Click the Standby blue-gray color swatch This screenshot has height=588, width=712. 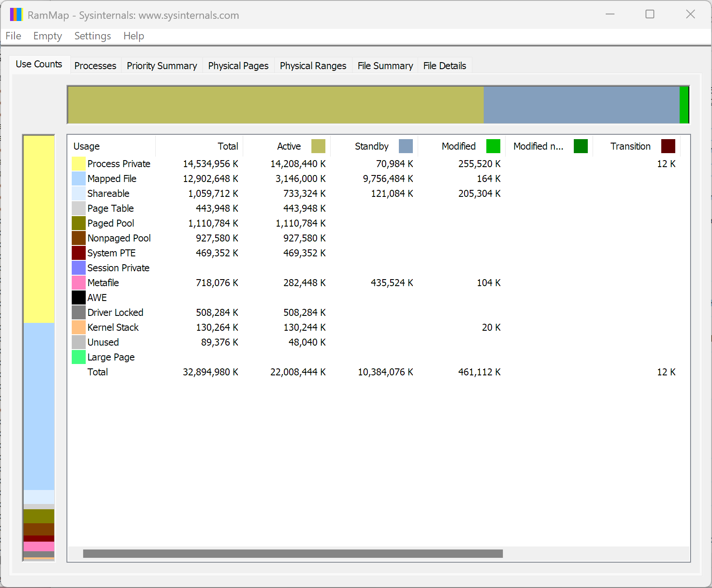(x=406, y=146)
